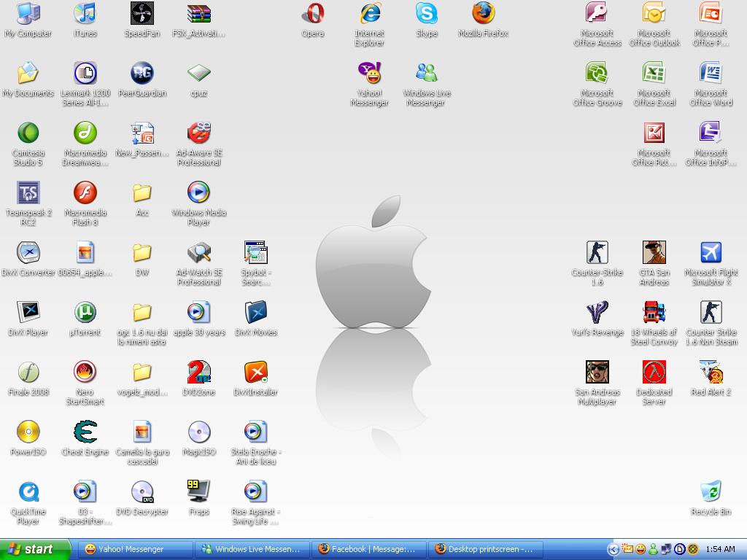Select the uTorrent desktop shortcut
The image size is (747, 560).
(x=85, y=313)
